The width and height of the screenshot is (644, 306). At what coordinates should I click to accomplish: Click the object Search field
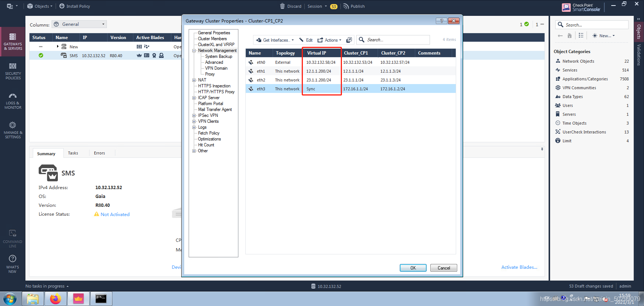click(x=592, y=25)
